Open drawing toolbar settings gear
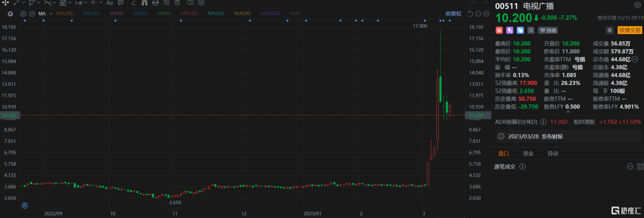 (201, 3)
